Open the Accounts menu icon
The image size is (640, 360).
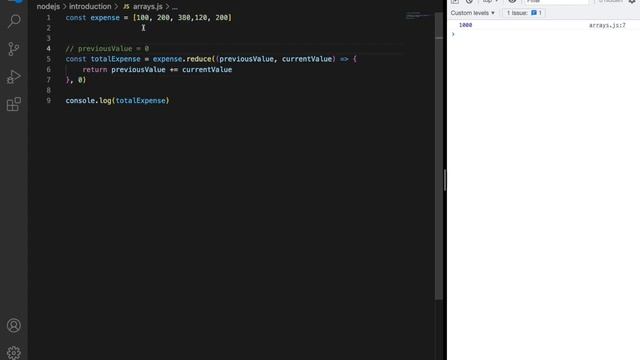pos(14,325)
